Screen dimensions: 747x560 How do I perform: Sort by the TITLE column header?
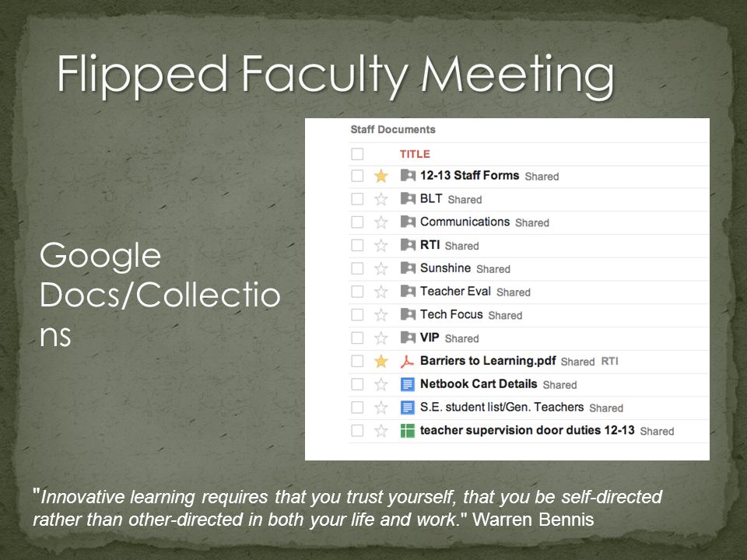[x=415, y=154]
